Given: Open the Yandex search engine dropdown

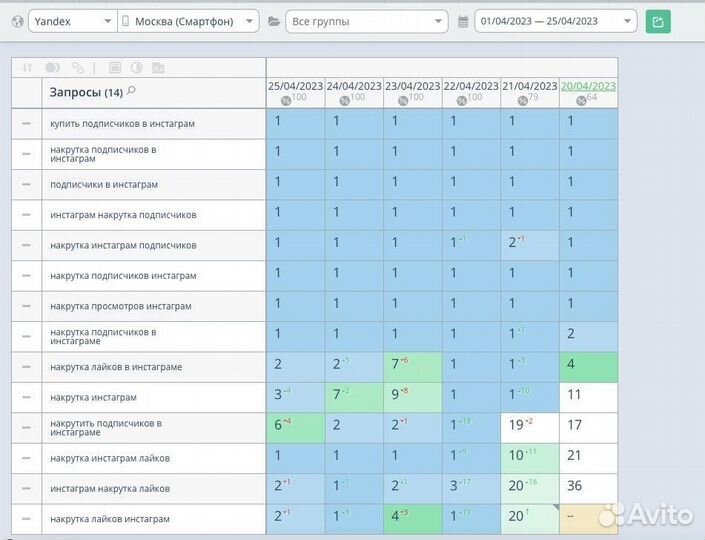Looking at the screenshot, I should 70,21.
